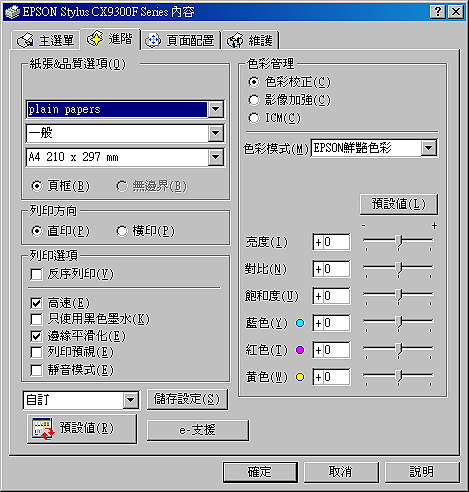Click the printer icon in title bar
This screenshot has height=492, width=469.
click(x=12, y=12)
